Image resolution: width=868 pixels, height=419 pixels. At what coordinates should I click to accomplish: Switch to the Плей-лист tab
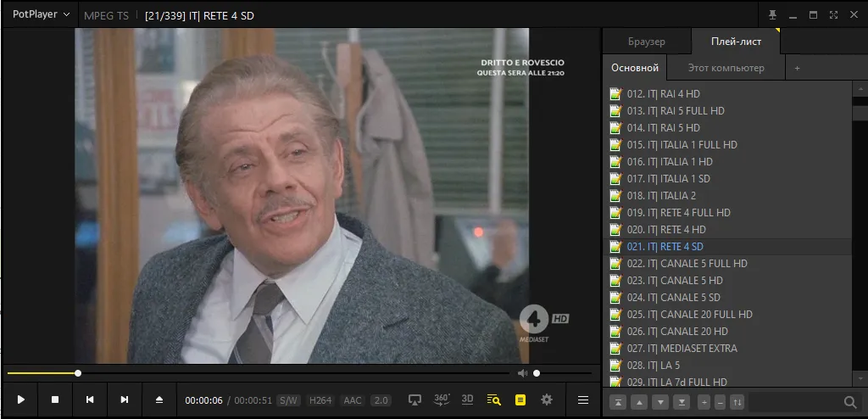[x=736, y=42]
